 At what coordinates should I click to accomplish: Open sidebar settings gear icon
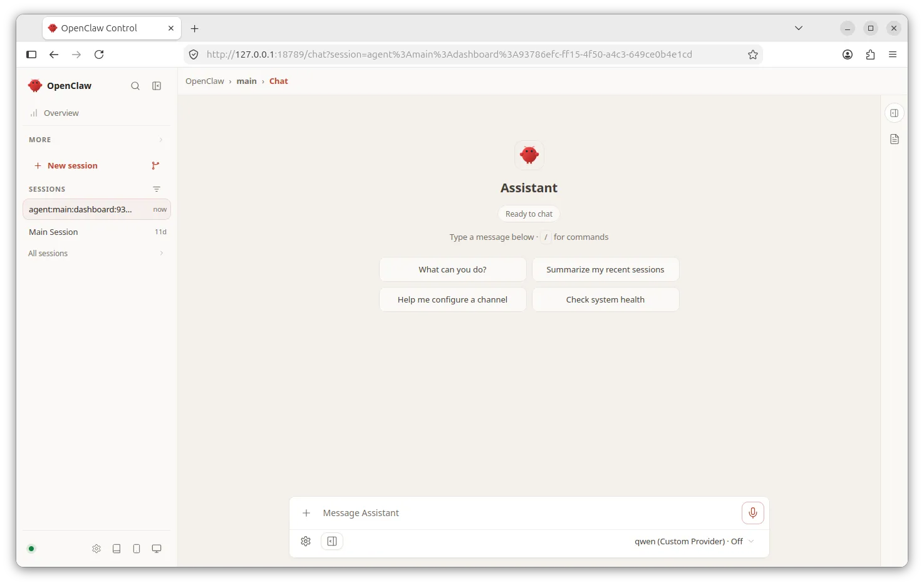(x=96, y=549)
